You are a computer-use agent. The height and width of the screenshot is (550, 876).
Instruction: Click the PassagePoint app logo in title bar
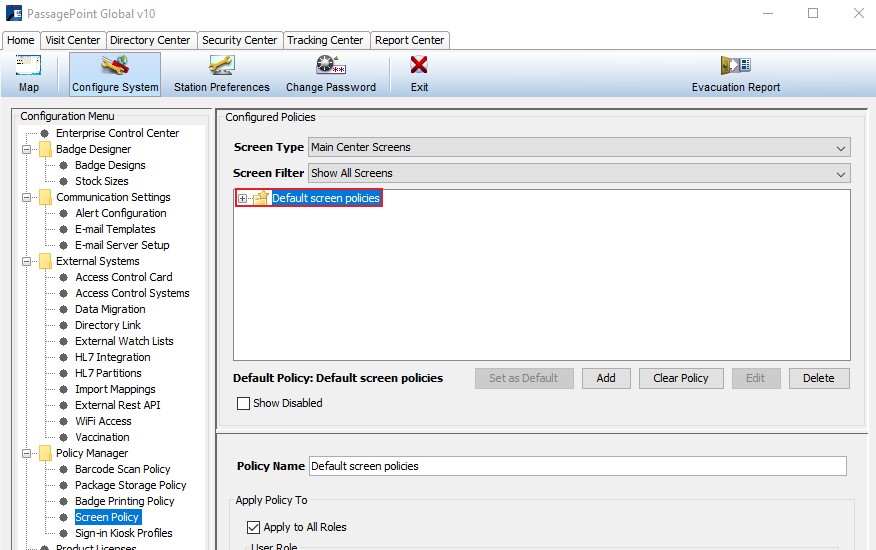(x=14, y=13)
